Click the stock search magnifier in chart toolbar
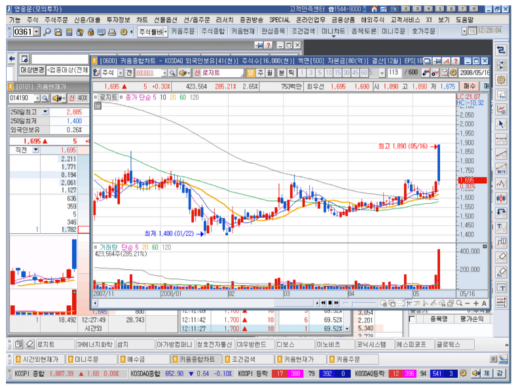Screen dimensions: 517x388 172,73
